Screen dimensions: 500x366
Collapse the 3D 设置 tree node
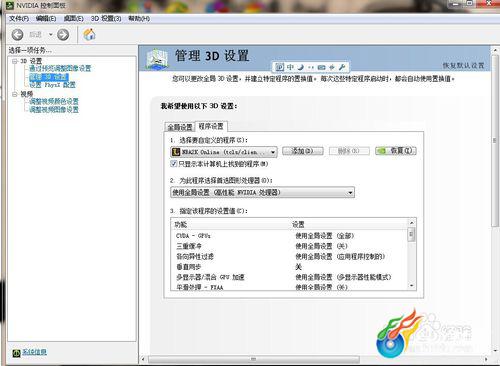[x=15, y=61]
